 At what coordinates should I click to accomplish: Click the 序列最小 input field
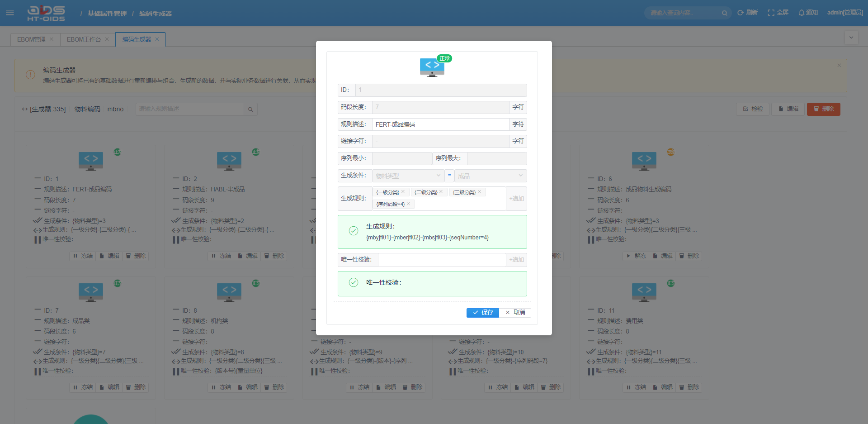click(x=402, y=158)
